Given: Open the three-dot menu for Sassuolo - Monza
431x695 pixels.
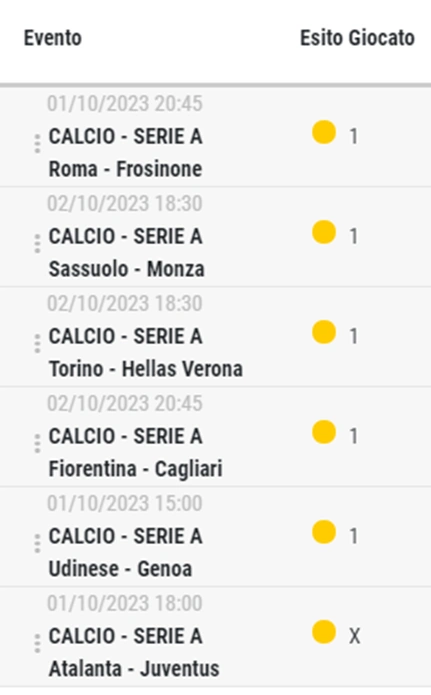Looking at the screenshot, I should 37,244.
